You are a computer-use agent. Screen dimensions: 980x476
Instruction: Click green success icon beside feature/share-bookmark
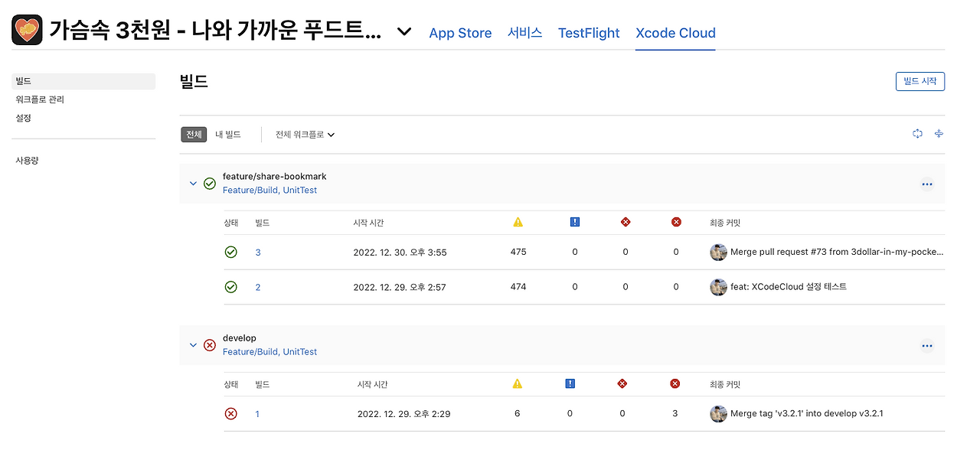point(210,184)
